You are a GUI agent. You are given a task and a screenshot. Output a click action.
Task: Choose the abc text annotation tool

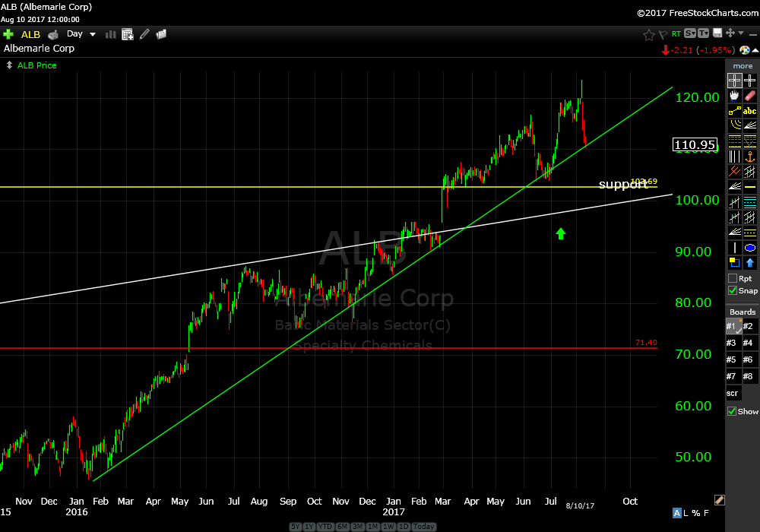[x=750, y=111]
